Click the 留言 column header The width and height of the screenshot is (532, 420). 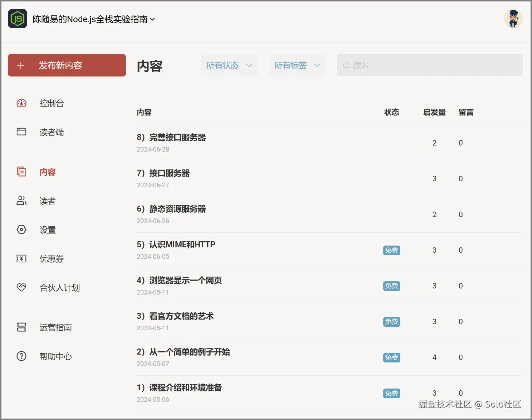pyautogui.click(x=466, y=112)
